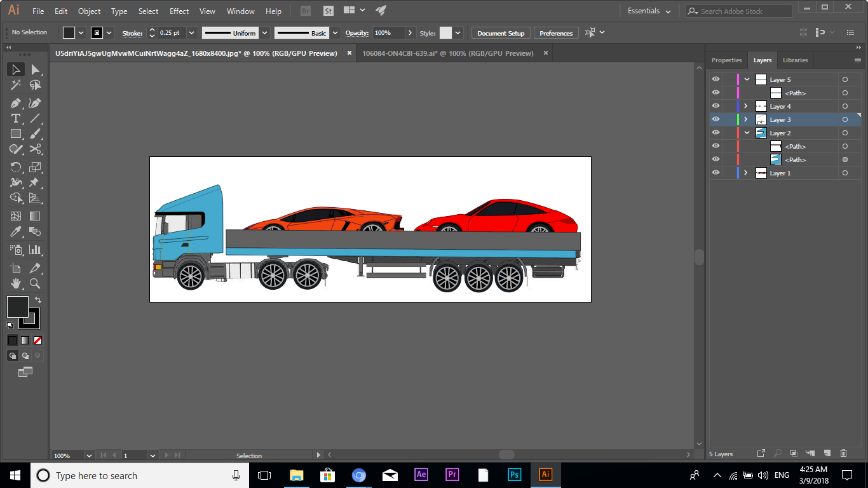Screen dimensions: 868x488
Task: Toggle visibility of Layer 3
Action: (716, 119)
